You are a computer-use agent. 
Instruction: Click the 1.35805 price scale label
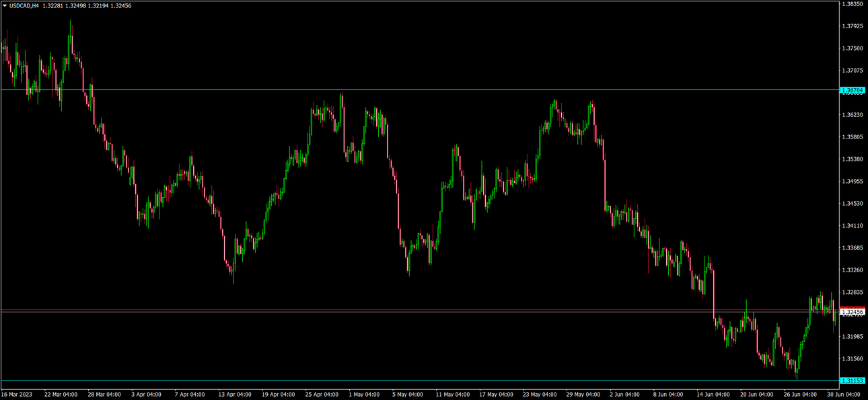853,136
